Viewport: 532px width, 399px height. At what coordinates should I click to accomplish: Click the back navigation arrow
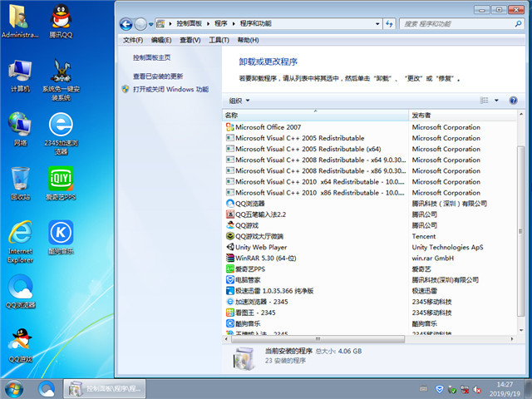tap(126, 24)
